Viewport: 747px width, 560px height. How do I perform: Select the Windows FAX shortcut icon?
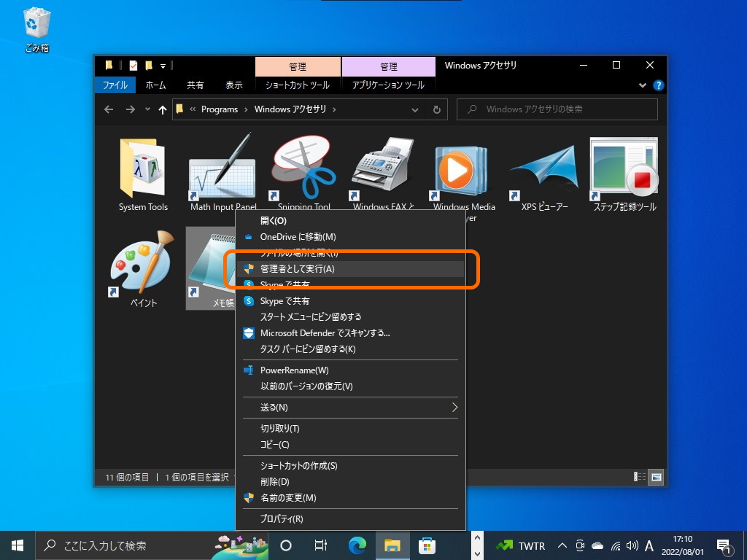coord(383,167)
